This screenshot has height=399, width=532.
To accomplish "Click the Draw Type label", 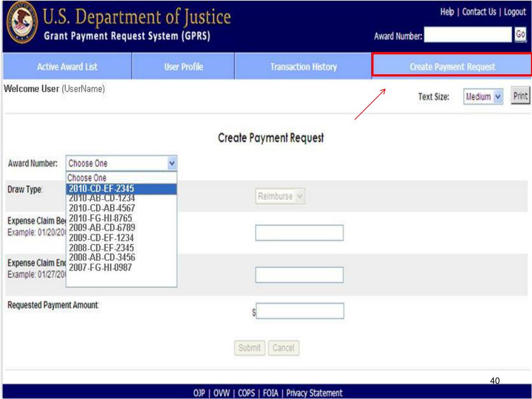I will (25, 189).
